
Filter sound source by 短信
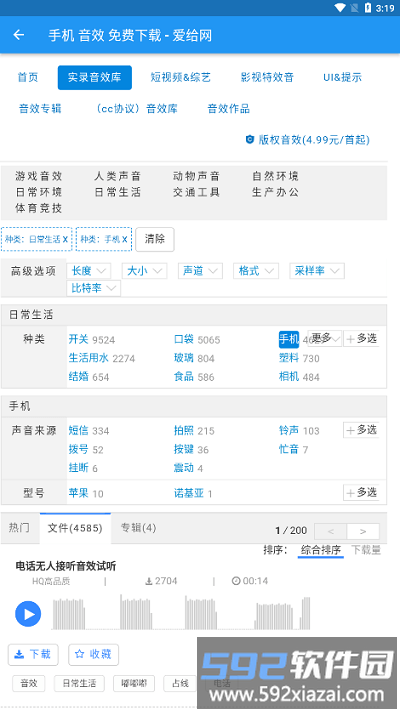click(78, 431)
